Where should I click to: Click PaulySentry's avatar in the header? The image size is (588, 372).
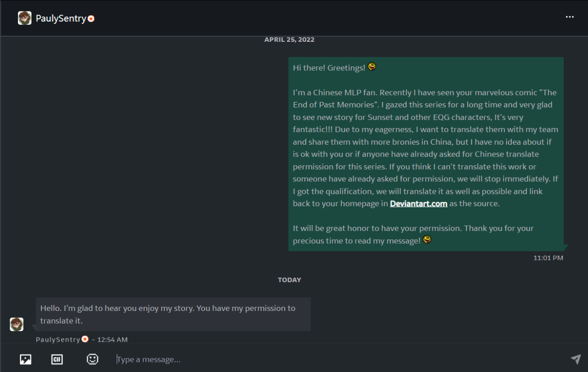click(25, 18)
